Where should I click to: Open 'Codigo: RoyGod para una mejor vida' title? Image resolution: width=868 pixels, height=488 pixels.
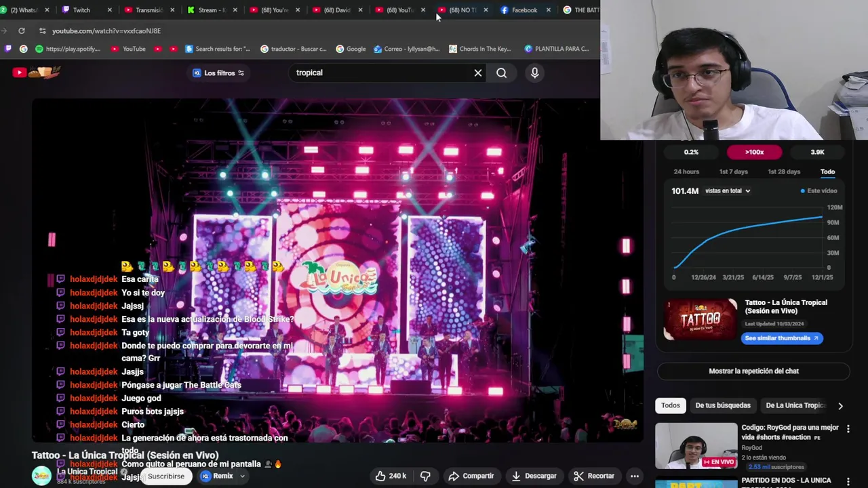(790, 432)
